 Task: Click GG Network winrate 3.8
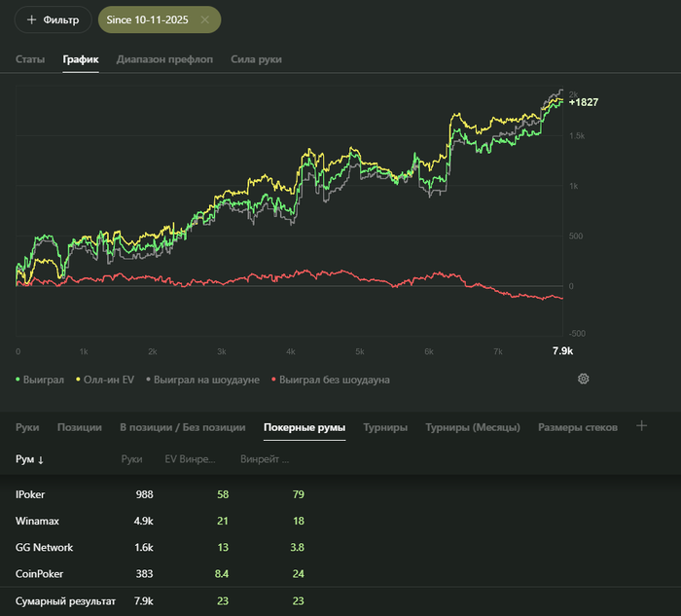(297, 547)
